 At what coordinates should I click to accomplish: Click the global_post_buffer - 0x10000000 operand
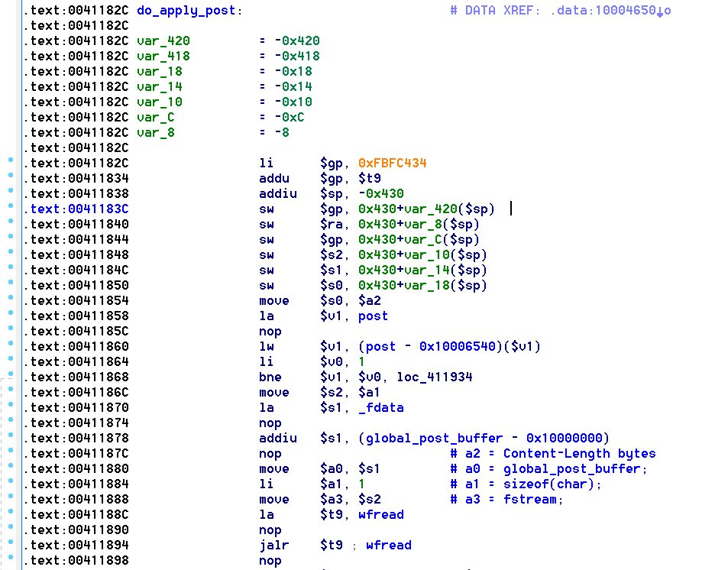[484, 439]
